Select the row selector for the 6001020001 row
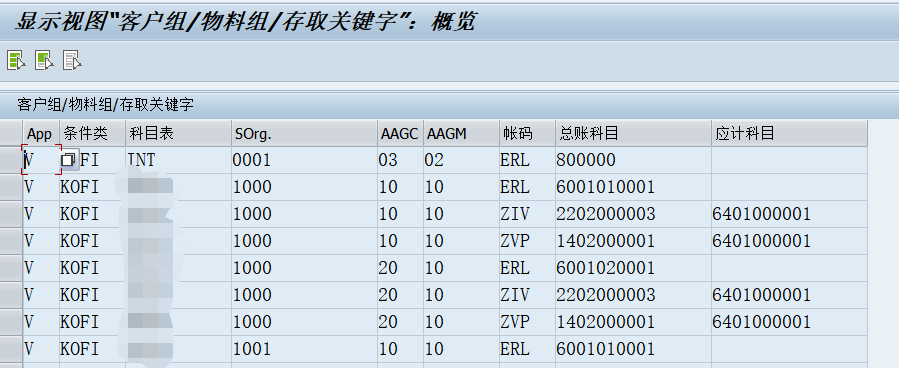The height and width of the screenshot is (368, 899). pos(11,268)
